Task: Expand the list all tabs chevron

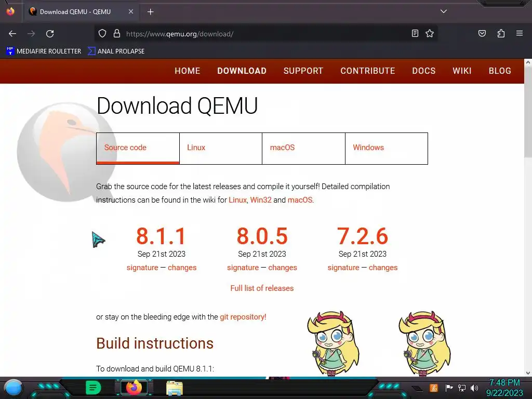Action: coord(444,11)
